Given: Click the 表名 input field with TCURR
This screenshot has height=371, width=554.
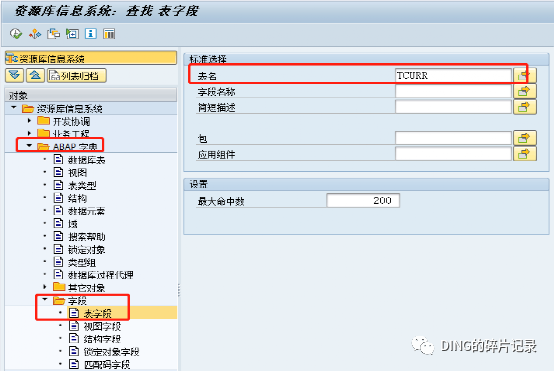Looking at the screenshot, I should pyautogui.click(x=453, y=76).
